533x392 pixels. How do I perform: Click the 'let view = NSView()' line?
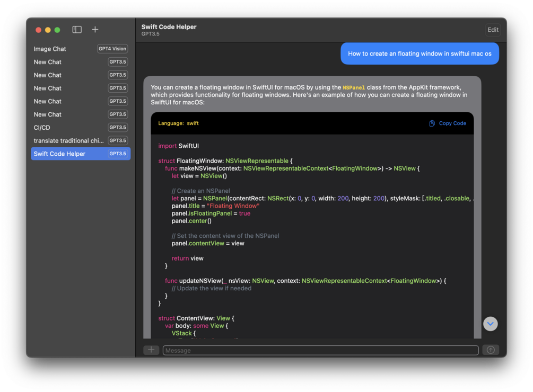[199, 176]
